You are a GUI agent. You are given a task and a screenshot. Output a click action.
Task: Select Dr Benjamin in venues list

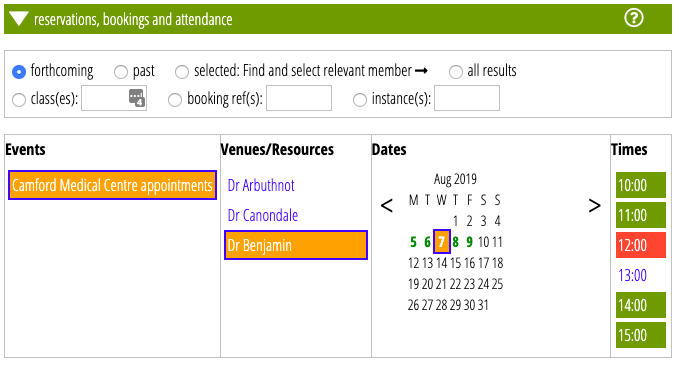[x=296, y=245]
